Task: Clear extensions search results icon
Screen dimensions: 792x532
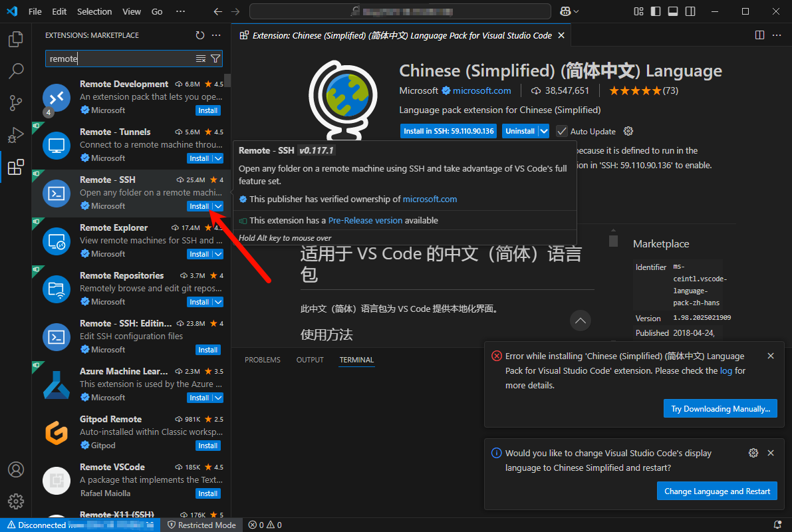Action: [201, 59]
